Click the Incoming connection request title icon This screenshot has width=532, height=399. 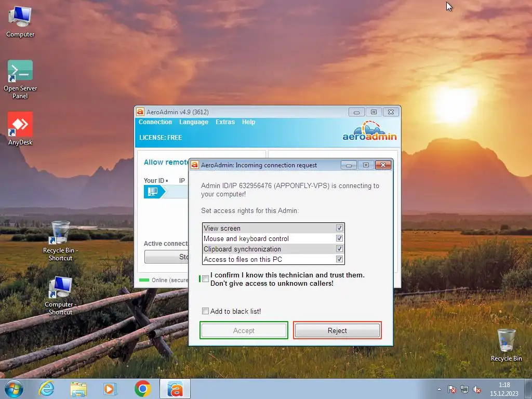coord(195,165)
